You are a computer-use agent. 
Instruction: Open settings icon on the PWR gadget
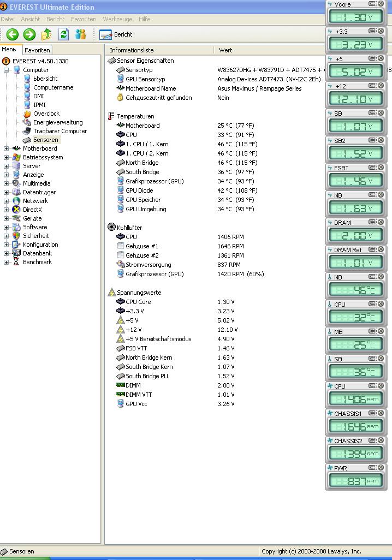pyautogui.click(x=372, y=468)
